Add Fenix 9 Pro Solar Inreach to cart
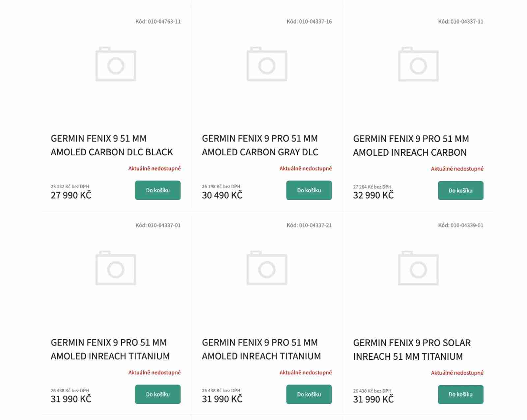 click(x=460, y=395)
